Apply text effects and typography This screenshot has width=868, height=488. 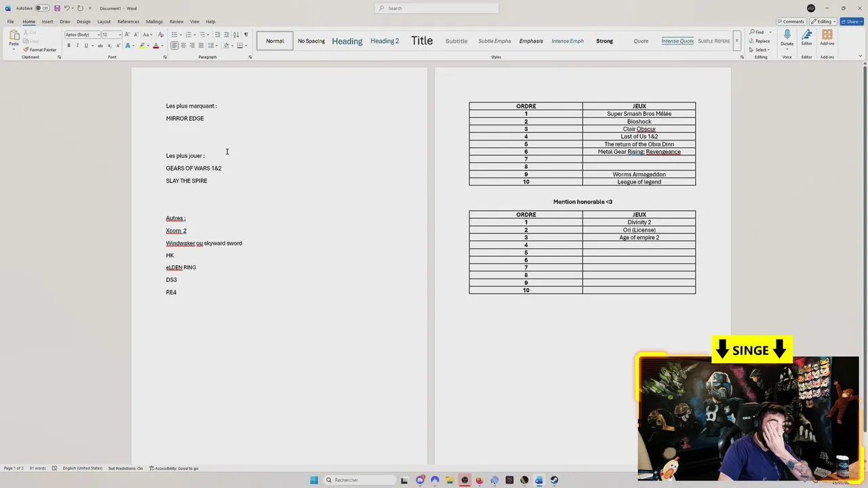click(127, 45)
